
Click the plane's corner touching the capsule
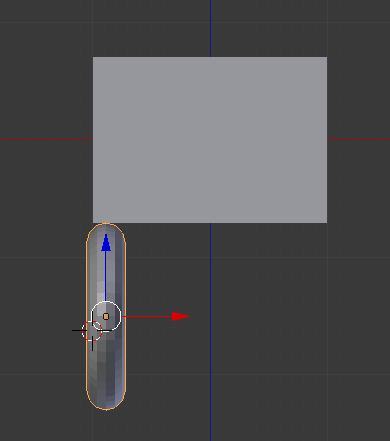pos(94,222)
